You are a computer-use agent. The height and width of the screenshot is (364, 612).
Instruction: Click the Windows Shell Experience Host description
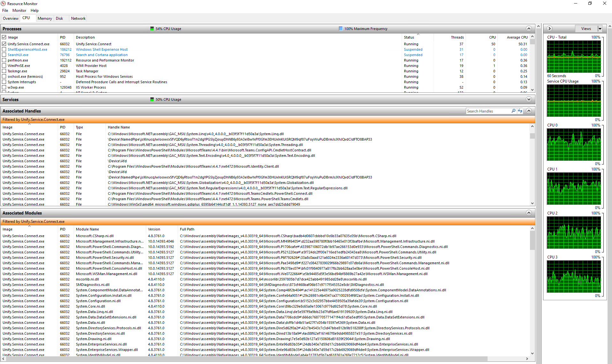tap(102, 49)
